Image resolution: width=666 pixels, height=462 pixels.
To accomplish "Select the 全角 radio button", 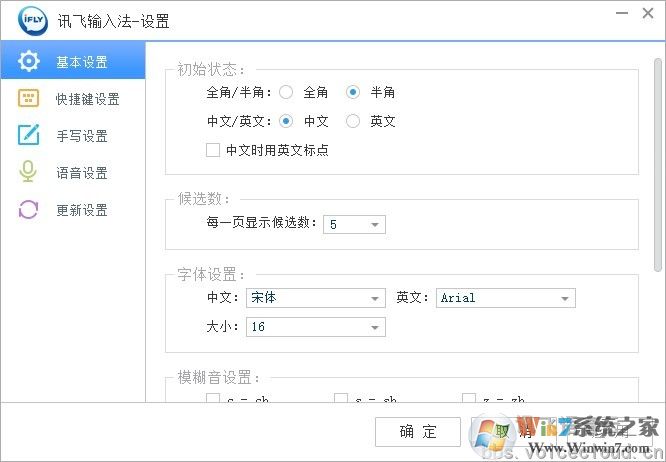I will click(x=286, y=92).
